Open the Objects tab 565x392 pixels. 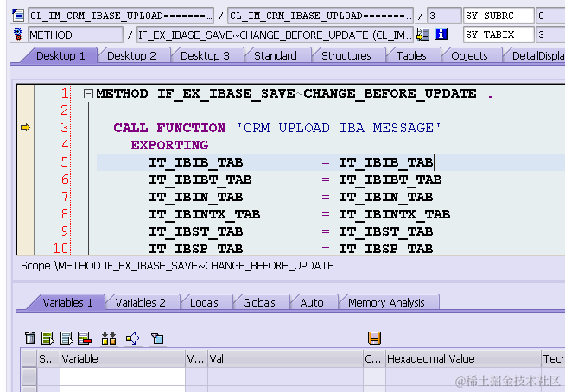[x=469, y=56]
